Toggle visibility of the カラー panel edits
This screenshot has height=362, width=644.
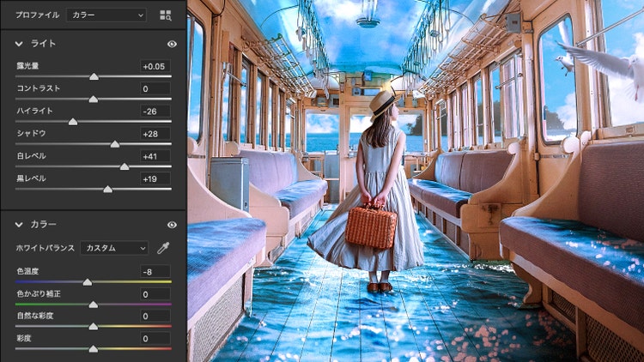tap(172, 225)
